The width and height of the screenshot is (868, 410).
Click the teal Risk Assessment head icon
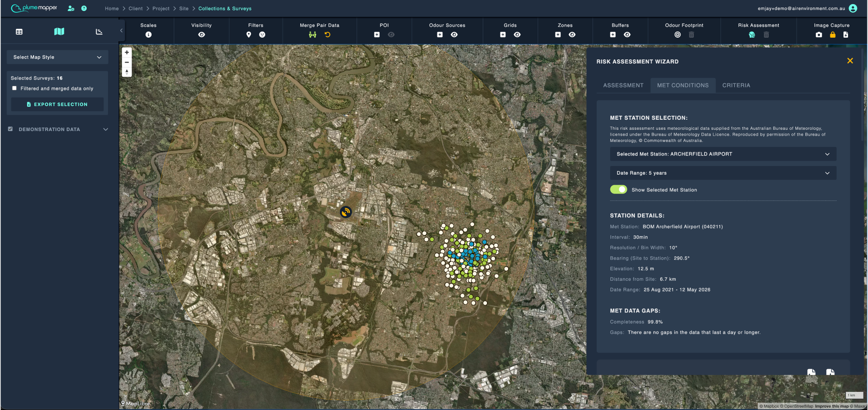(752, 35)
